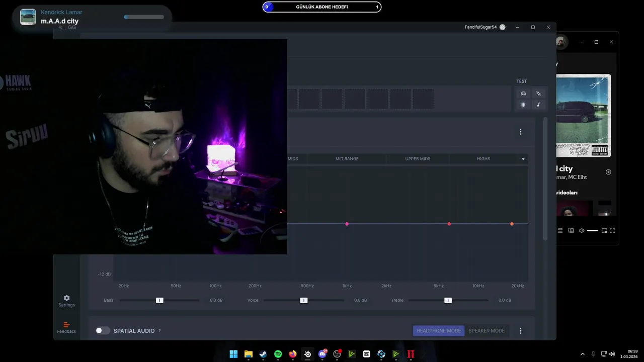Select HEADPHONE MODE
Screen dimensions: 644x362
point(438,331)
